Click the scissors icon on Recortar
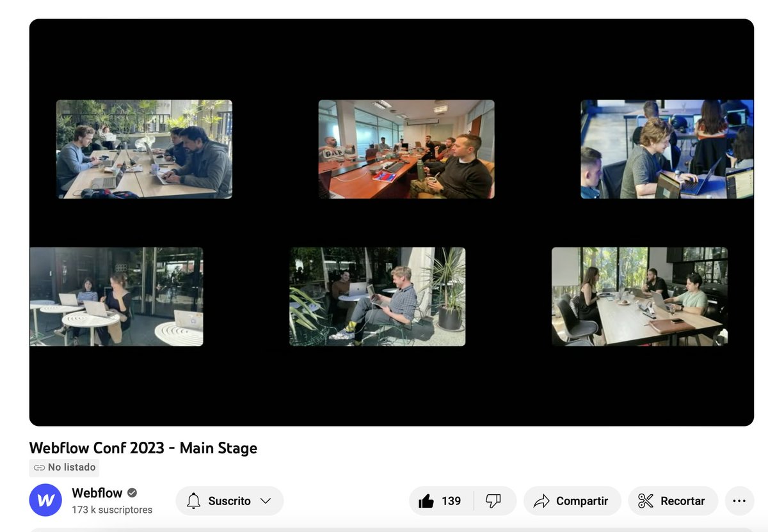768x532 pixels. click(x=646, y=501)
